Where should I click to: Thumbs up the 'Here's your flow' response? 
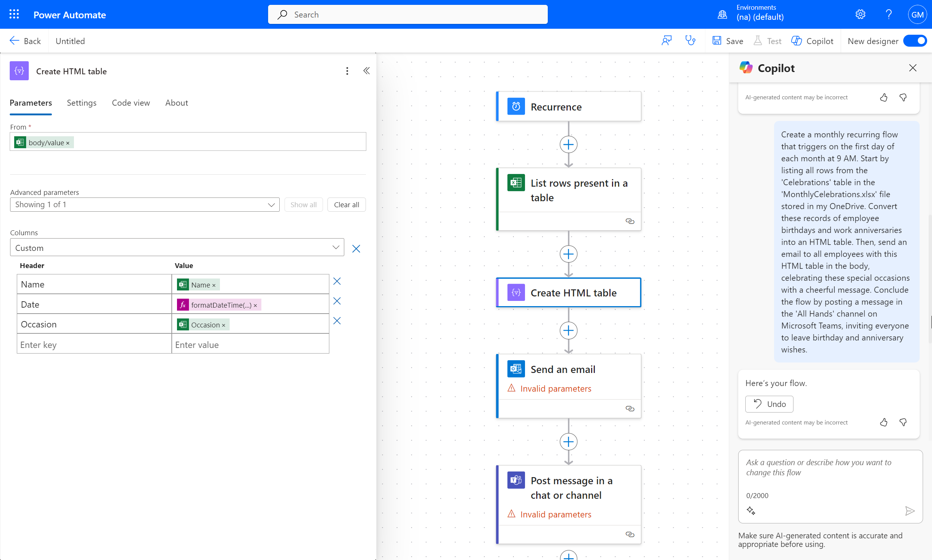(883, 422)
